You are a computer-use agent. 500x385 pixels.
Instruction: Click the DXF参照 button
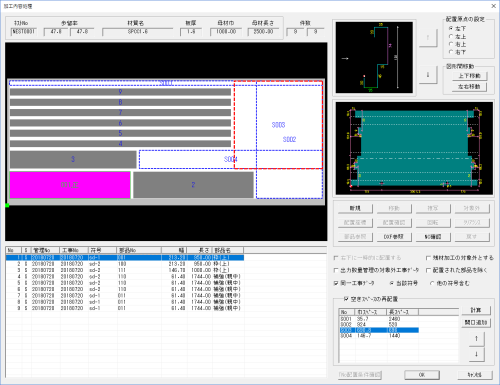394,237
